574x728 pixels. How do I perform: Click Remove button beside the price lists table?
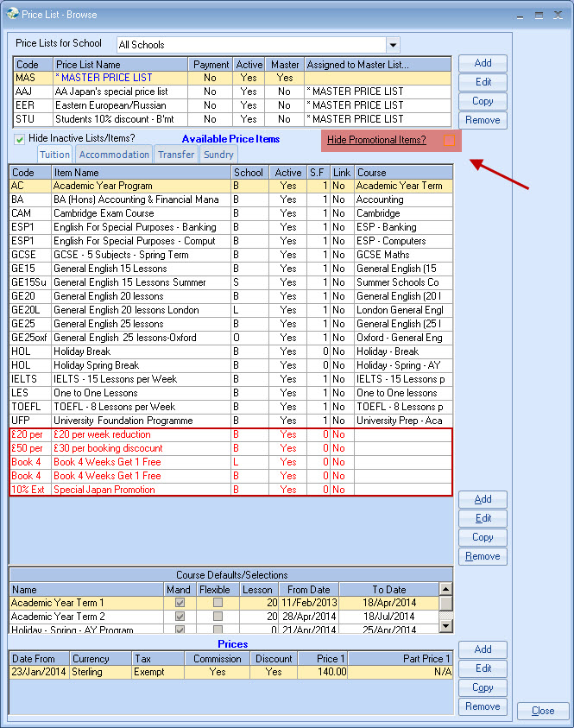[483, 120]
